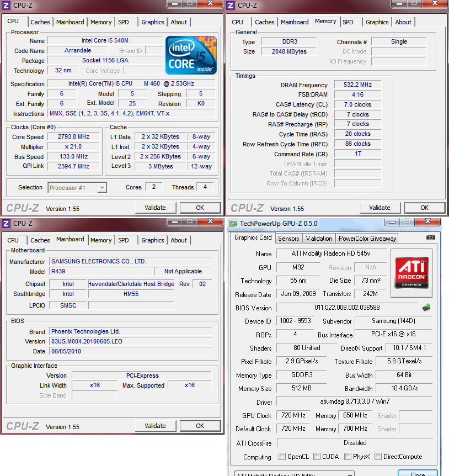
Task: Click Validate in the CPU tab window
Action: pyautogui.click(x=155, y=208)
